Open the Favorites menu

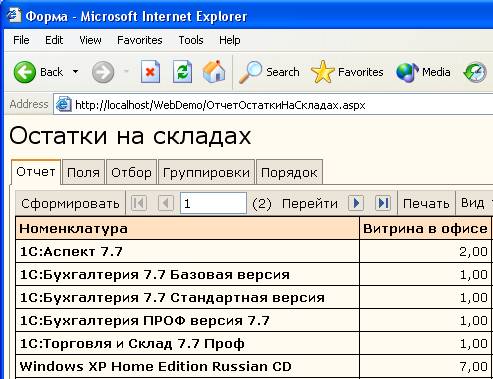[x=140, y=40]
